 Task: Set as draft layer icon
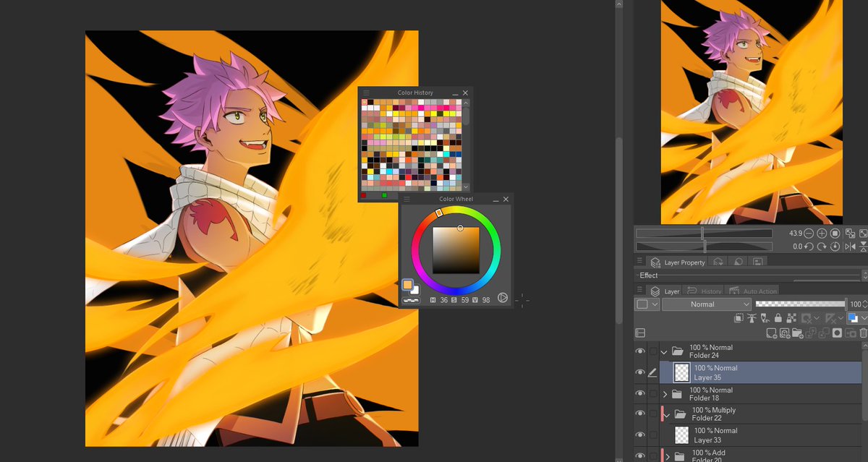tap(765, 318)
